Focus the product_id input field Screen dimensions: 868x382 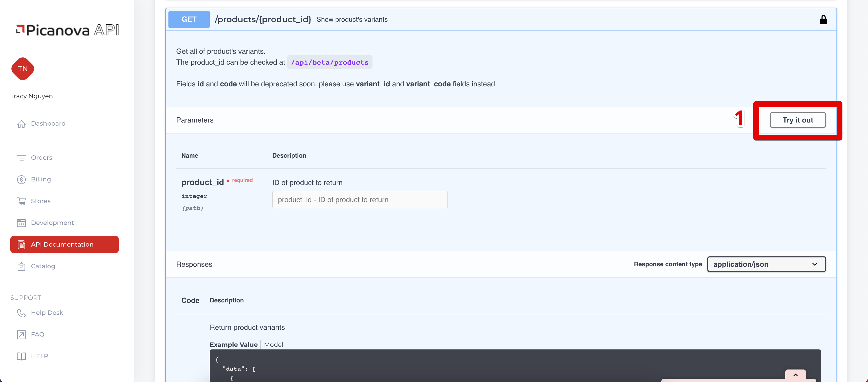click(x=360, y=200)
